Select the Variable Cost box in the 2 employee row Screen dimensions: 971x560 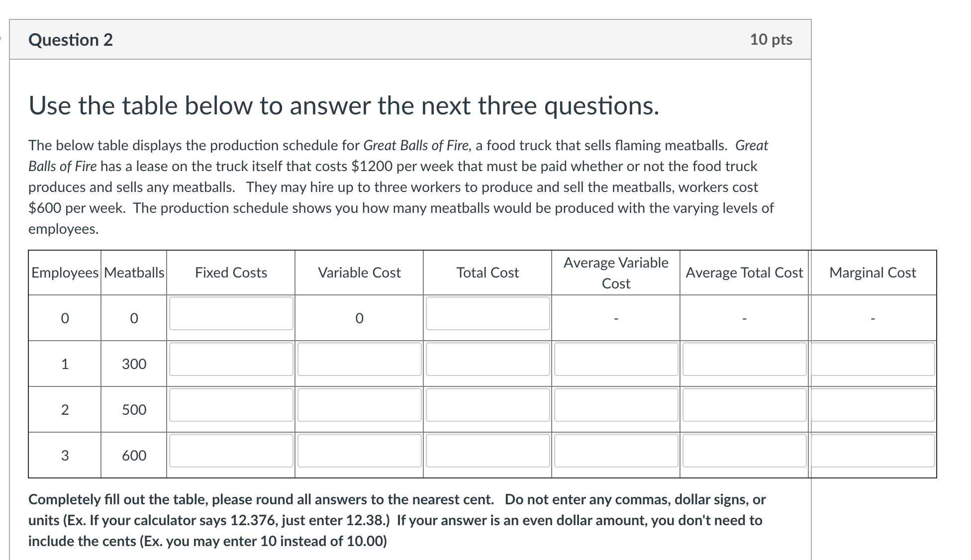click(x=359, y=405)
